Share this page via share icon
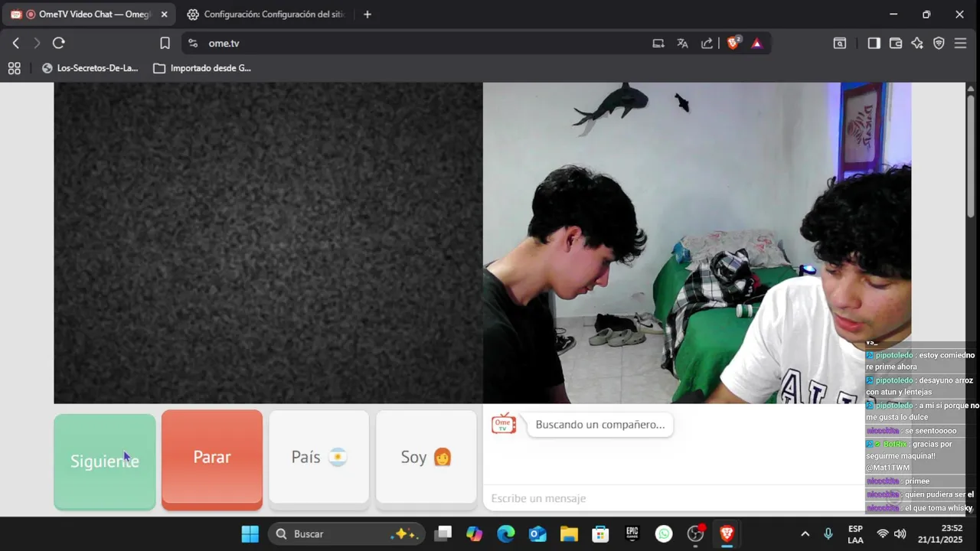The height and width of the screenshot is (551, 980). (x=707, y=44)
